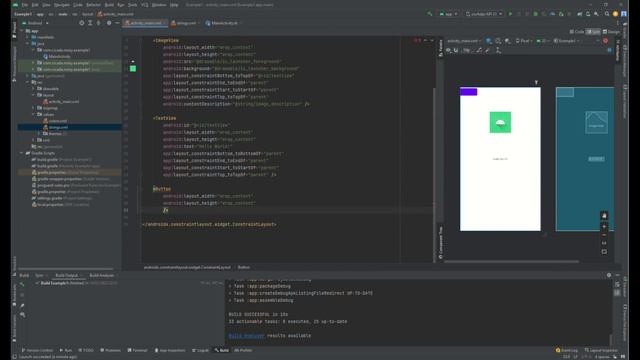Click the green gutter color icon in editor

133,69
